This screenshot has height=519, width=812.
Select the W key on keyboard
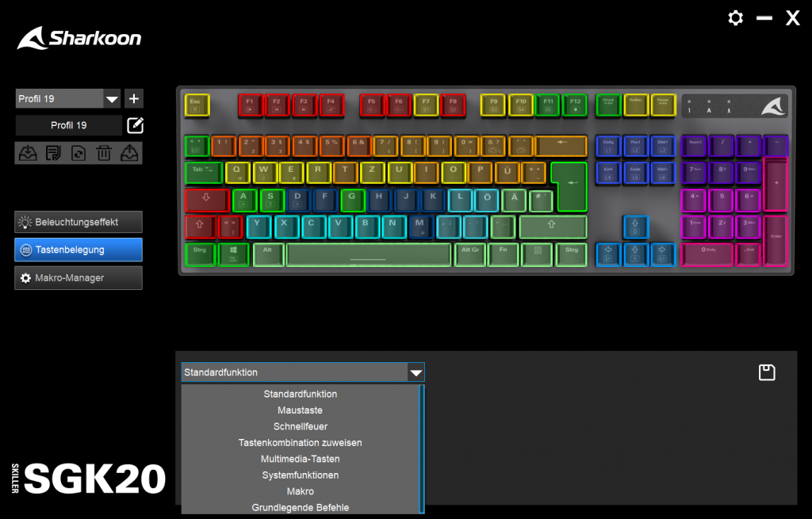coord(264,173)
